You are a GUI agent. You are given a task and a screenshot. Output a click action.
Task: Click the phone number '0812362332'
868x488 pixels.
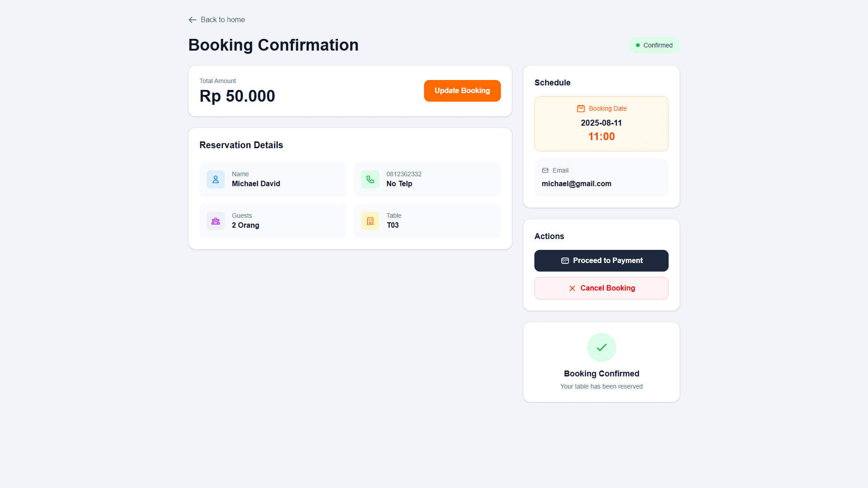(404, 174)
